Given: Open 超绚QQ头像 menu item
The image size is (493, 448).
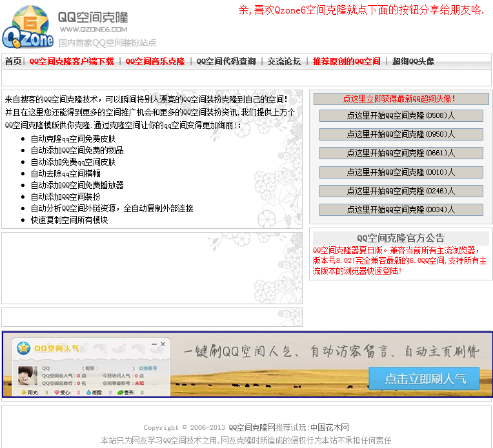Looking at the screenshot, I should [413, 61].
